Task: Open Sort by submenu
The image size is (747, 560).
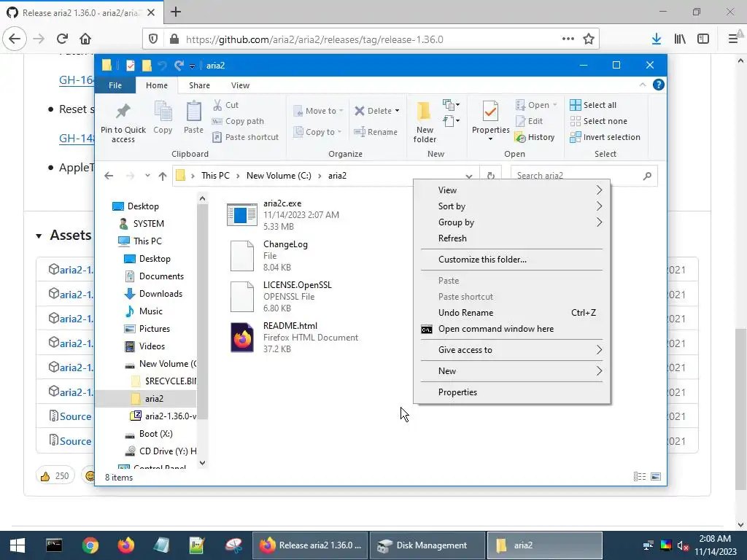Action: (511, 206)
